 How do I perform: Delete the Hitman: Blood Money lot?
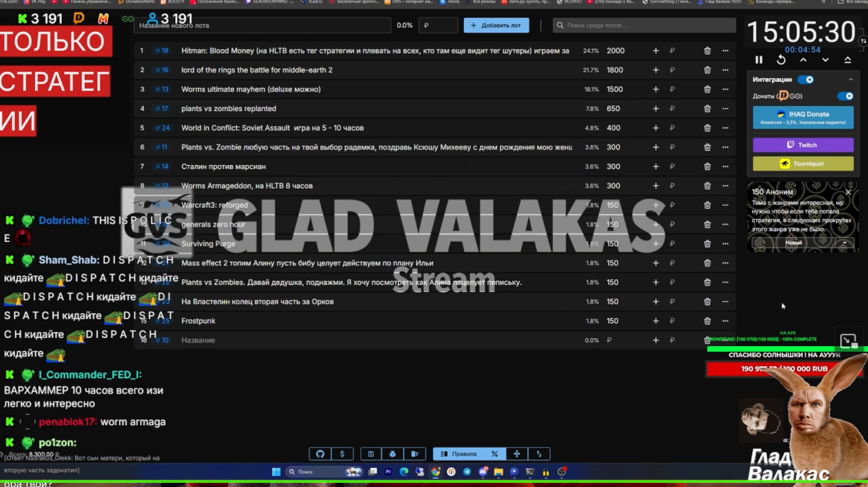[x=707, y=51]
